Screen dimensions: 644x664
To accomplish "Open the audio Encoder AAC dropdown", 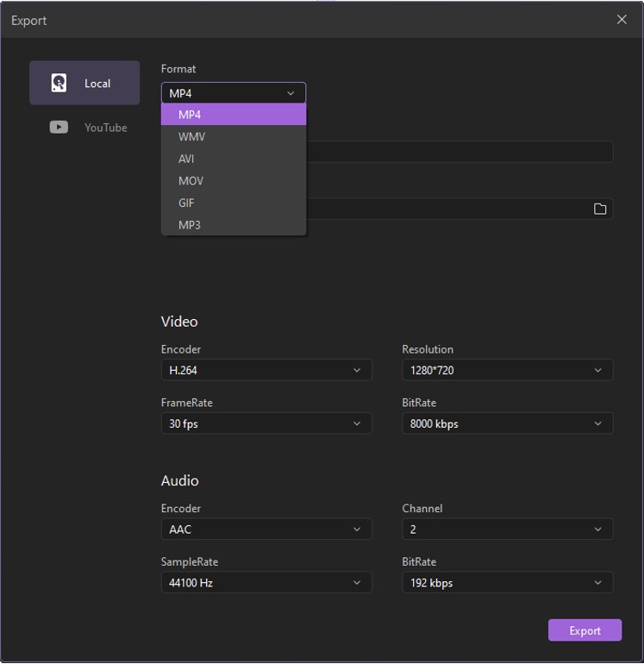I will pyautogui.click(x=266, y=529).
